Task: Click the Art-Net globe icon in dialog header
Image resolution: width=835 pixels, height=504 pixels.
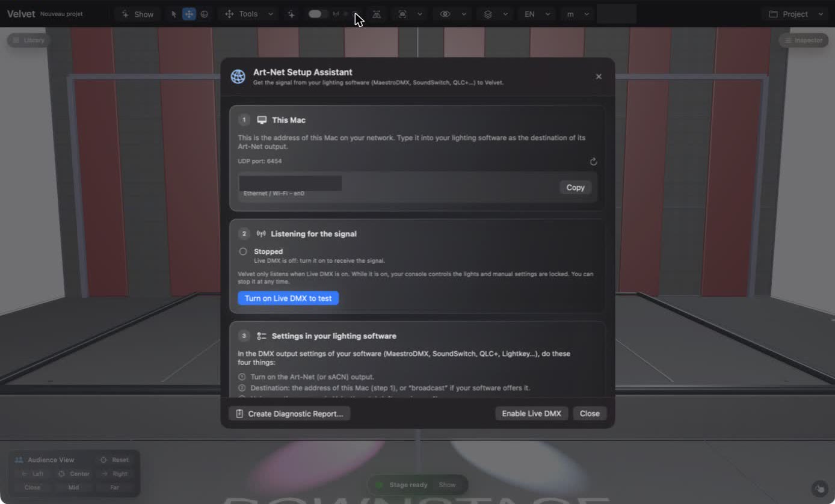Action: [x=238, y=77]
